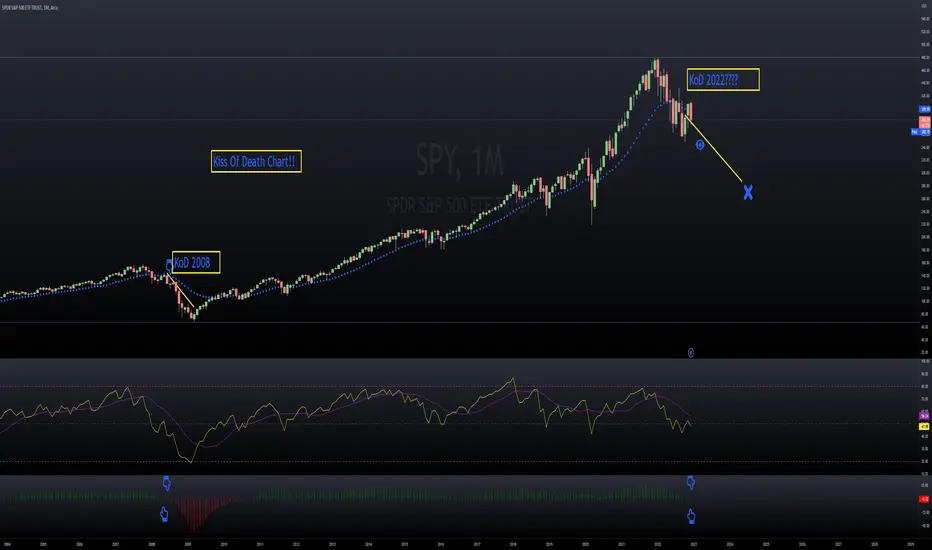Viewport: 932px width, 550px height.
Task: Select the yellow trend line at the 2008 decline
Action: click(180, 291)
